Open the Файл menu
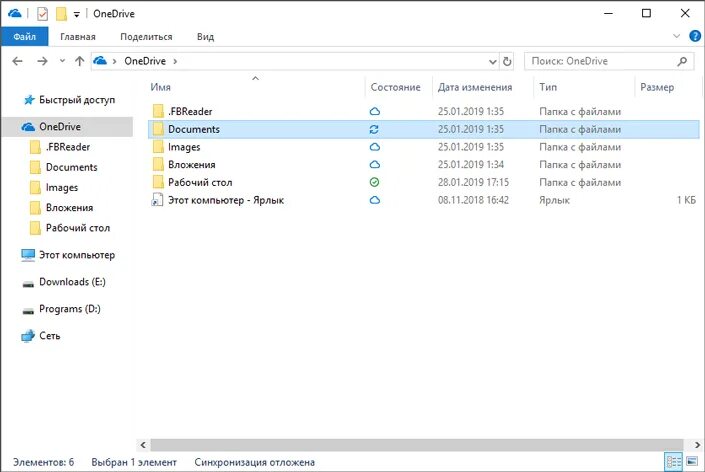 coord(24,36)
